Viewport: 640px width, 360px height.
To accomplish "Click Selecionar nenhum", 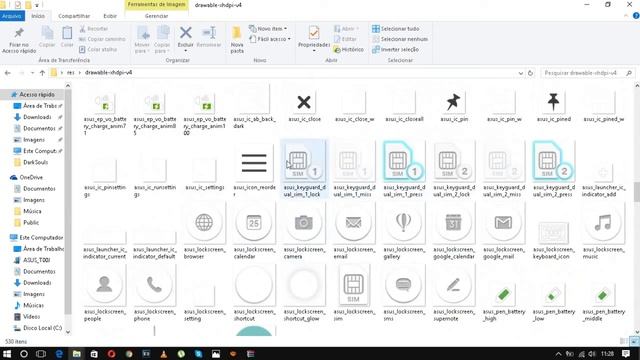I will 400,39.
